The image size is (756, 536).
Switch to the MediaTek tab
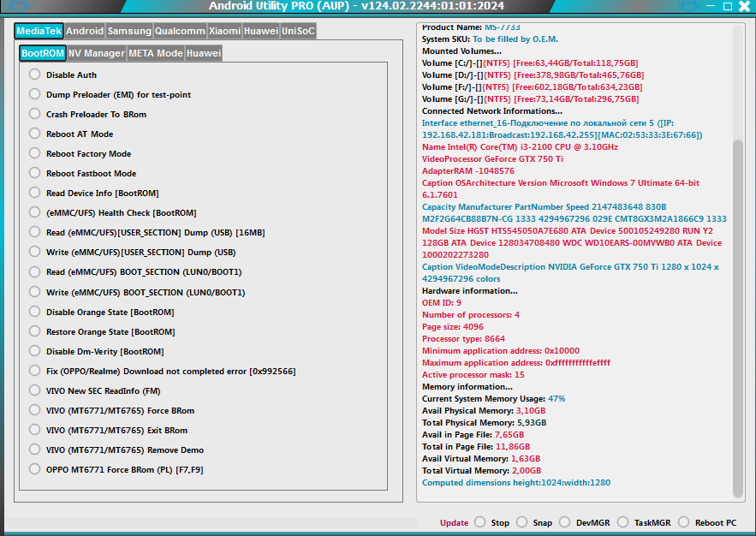[39, 31]
